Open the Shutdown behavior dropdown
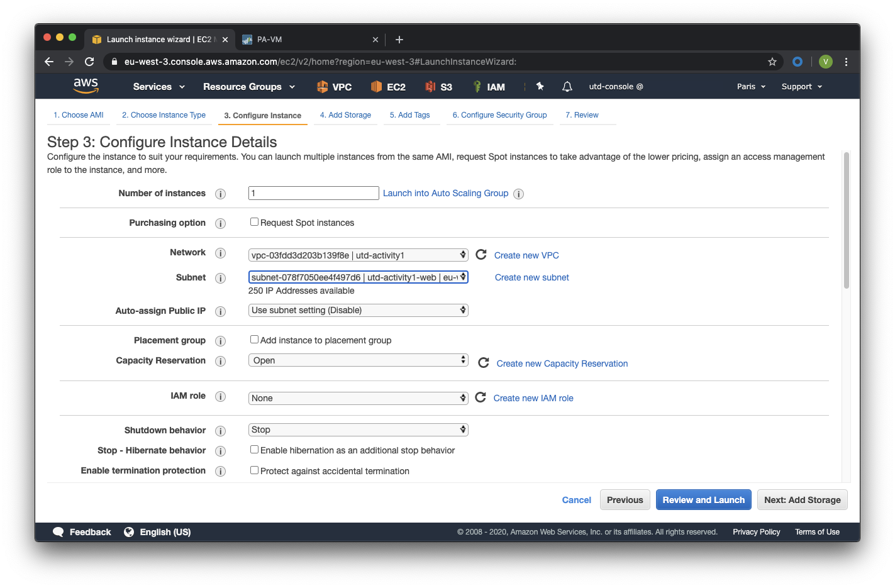This screenshot has width=895, height=588. click(359, 430)
